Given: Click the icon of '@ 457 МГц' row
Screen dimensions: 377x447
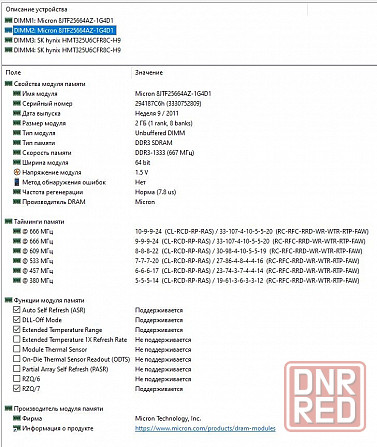Looking at the screenshot, I should click(x=17, y=271).
